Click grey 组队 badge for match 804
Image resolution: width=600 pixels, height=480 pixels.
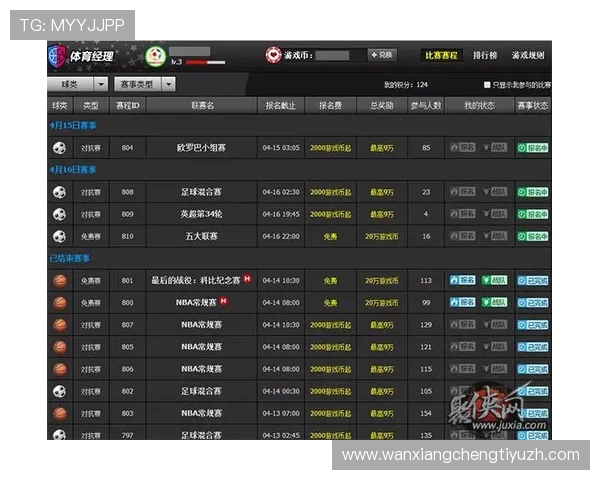click(494, 147)
